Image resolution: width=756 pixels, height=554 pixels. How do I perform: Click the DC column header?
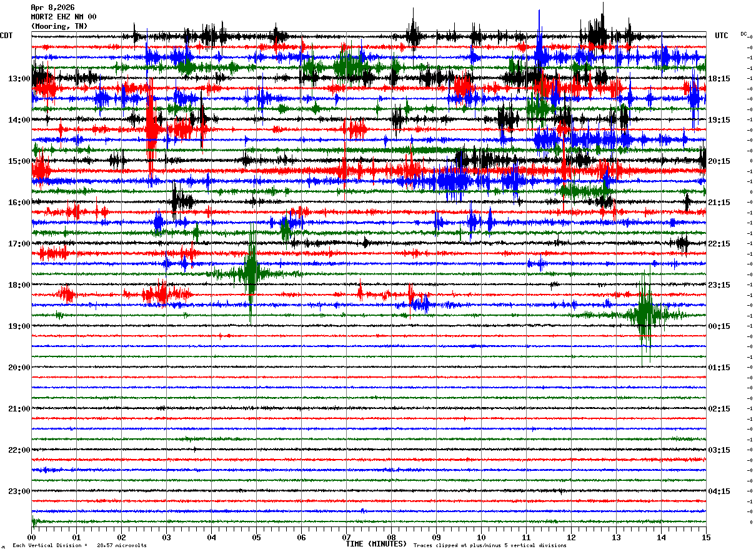(744, 34)
